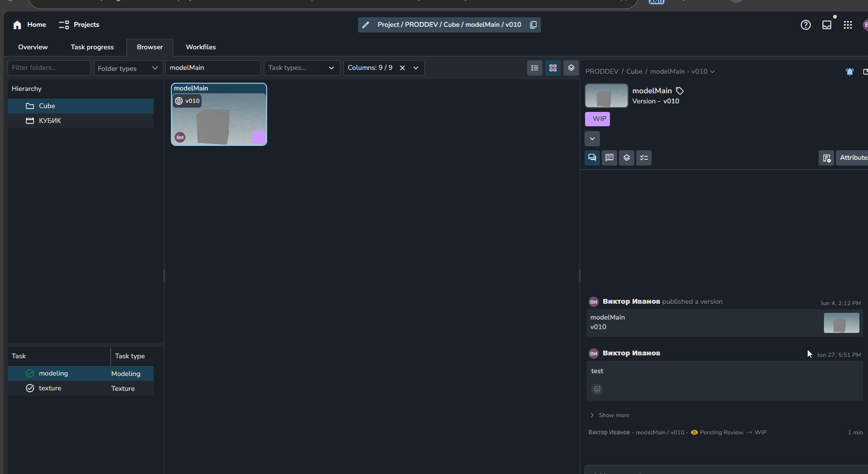This screenshot has height=474, width=868.
Task: Show all activity feed icon
Action: pos(592,158)
